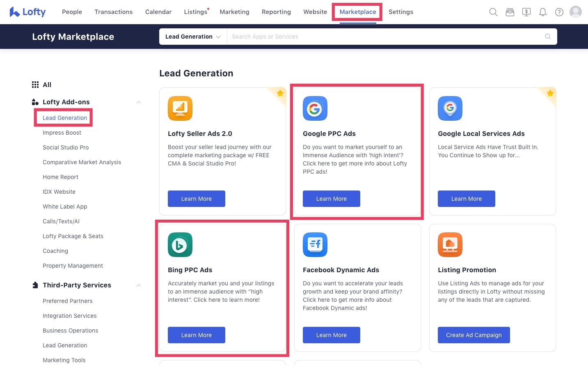Click the Lofty logo in the top left
The height and width of the screenshot is (372, 588).
[x=27, y=12]
